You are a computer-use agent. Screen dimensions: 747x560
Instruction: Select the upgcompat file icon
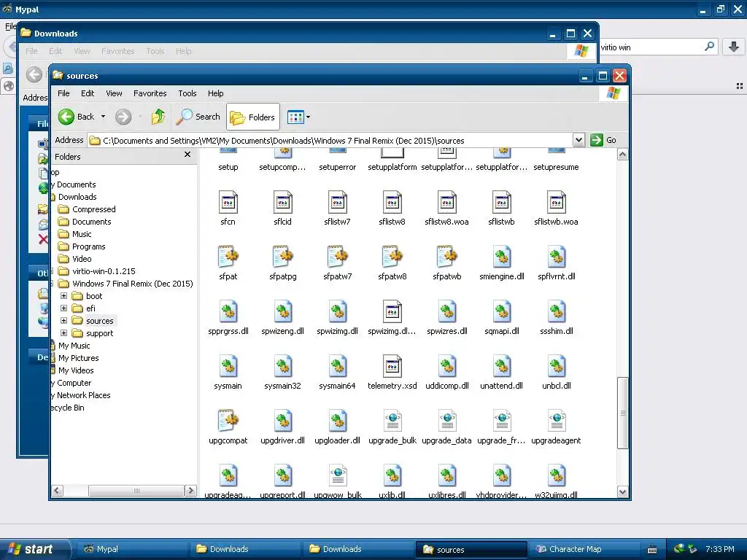pyautogui.click(x=228, y=421)
